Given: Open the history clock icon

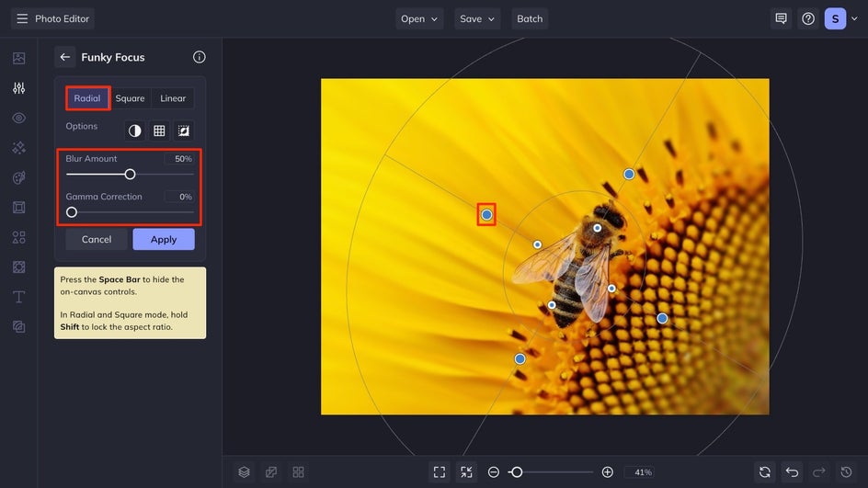Looking at the screenshot, I should coord(847,472).
